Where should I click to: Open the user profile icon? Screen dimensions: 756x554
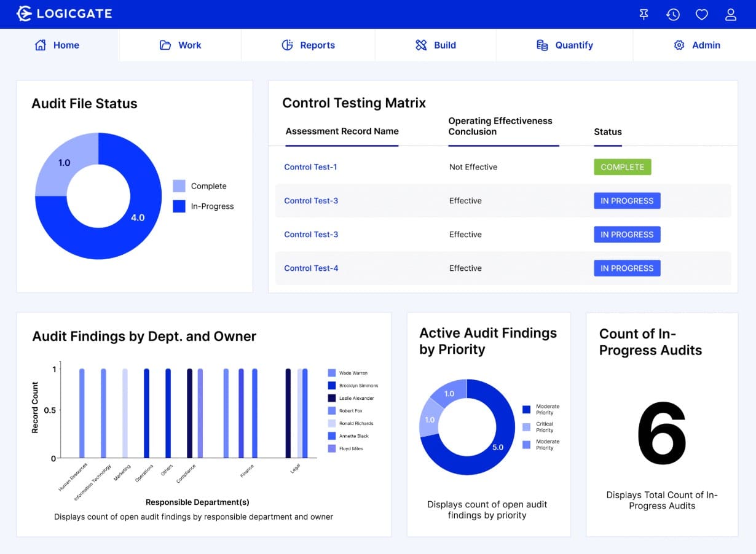tap(731, 14)
